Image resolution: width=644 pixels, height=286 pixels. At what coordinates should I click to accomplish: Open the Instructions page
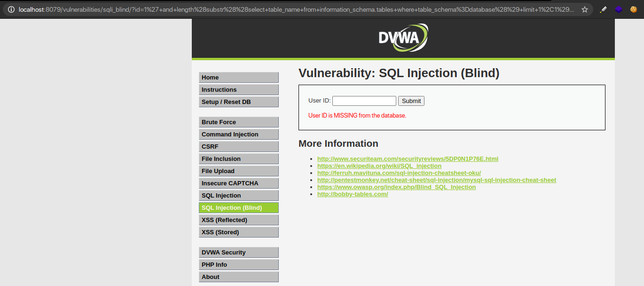click(239, 90)
